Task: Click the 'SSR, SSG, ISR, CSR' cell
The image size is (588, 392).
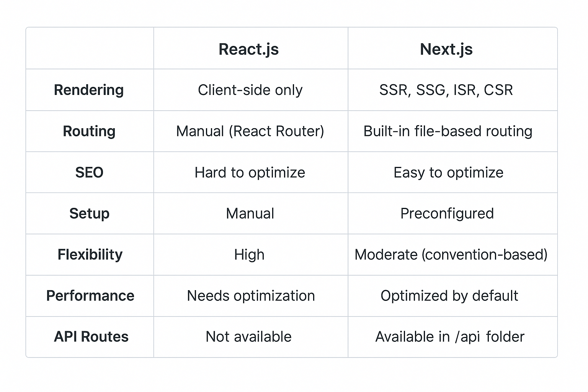Action: (446, 90)
